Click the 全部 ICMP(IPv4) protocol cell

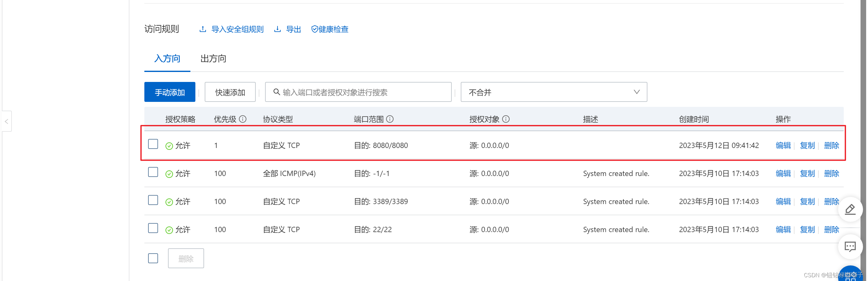(289, 174)
